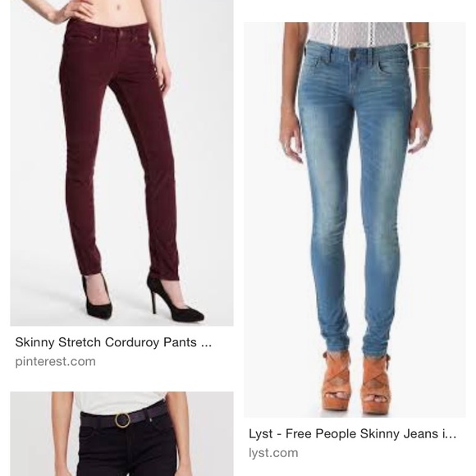Viewport: 476px width, 476px height.
Task: Visit the lyst.com source link
Action: click(x=273, y=453)
